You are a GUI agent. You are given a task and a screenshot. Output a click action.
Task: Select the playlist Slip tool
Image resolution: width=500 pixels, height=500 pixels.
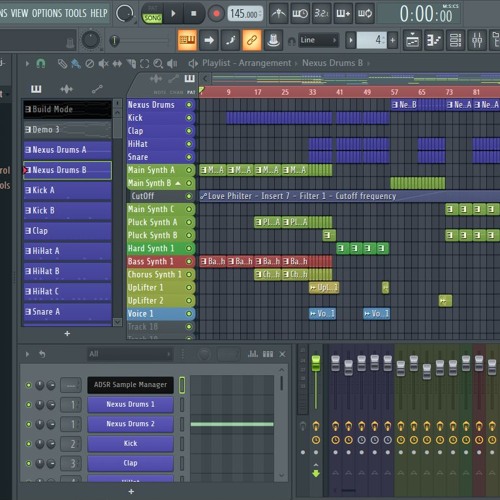[117, 63]
